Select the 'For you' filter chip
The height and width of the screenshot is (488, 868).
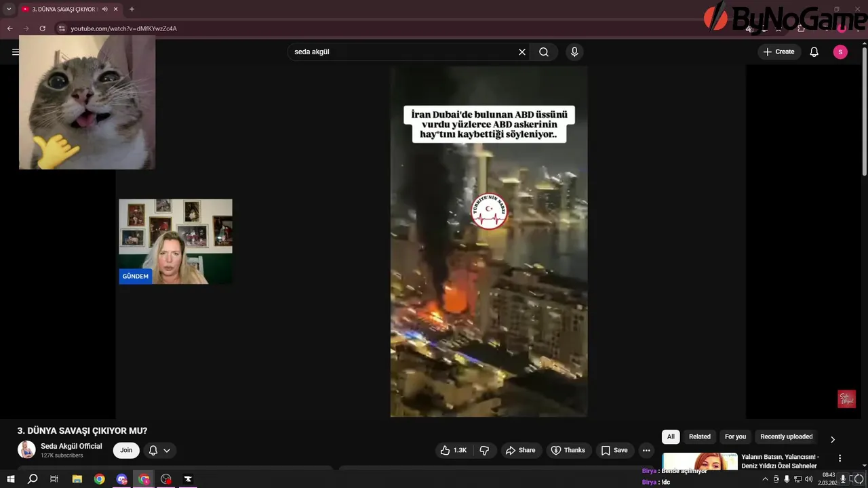point(735,436)
